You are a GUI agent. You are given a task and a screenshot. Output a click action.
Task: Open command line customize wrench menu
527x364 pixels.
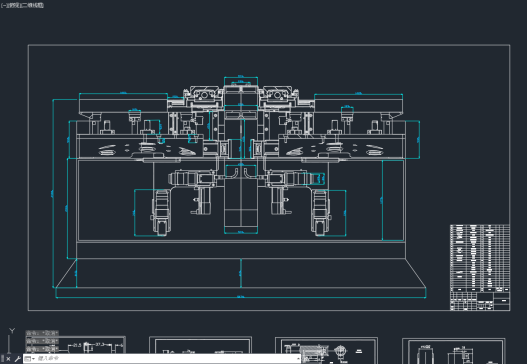17,359
